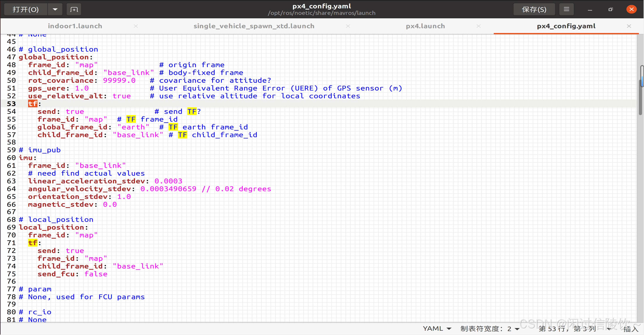Image resolution: width=644 pixels, height=335 pixels.
Task: Open the tab width dropdown
Action: 490,328
